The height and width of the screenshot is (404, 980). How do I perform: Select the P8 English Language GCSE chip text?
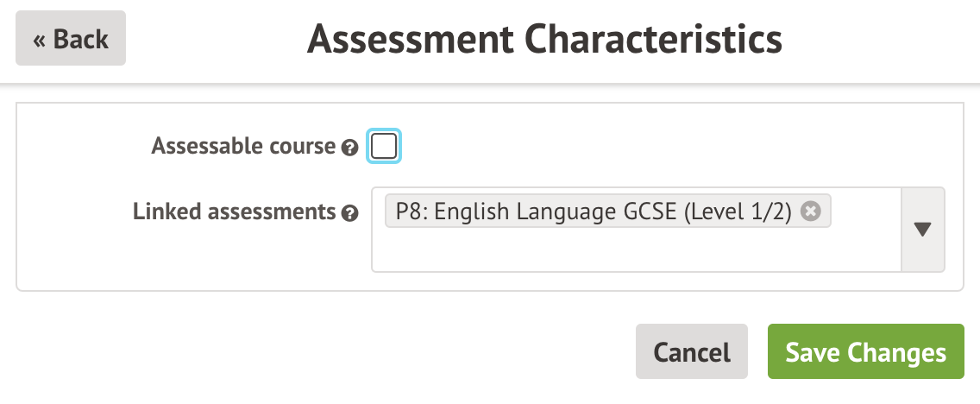[x=594, y=211]
